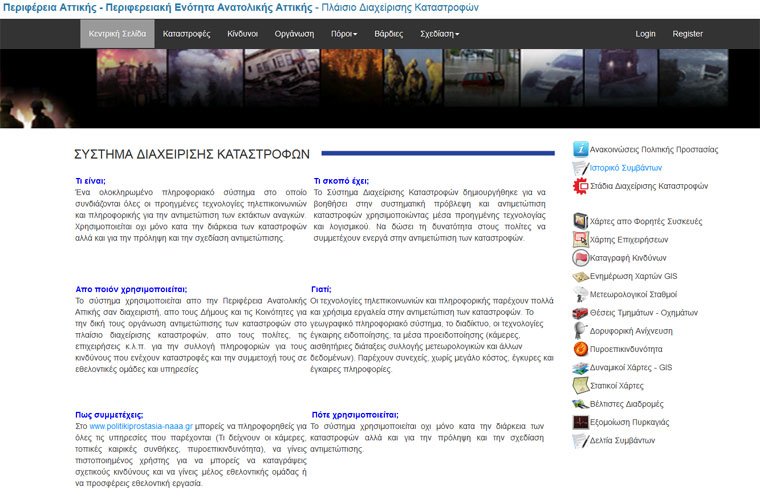The height and width of the screenshot is (498, 760).
Task: Select the Μετεωρολογικοί Σταθμοί icon
Action: [580, 294]
